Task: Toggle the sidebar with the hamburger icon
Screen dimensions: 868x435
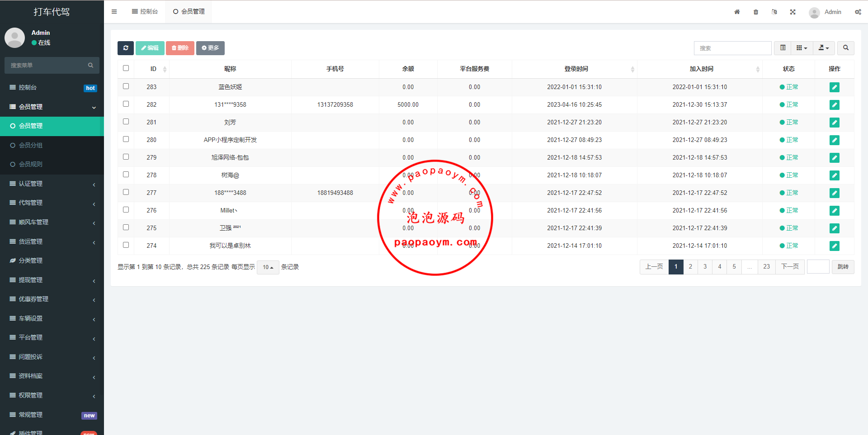Action: coord(114,12)
